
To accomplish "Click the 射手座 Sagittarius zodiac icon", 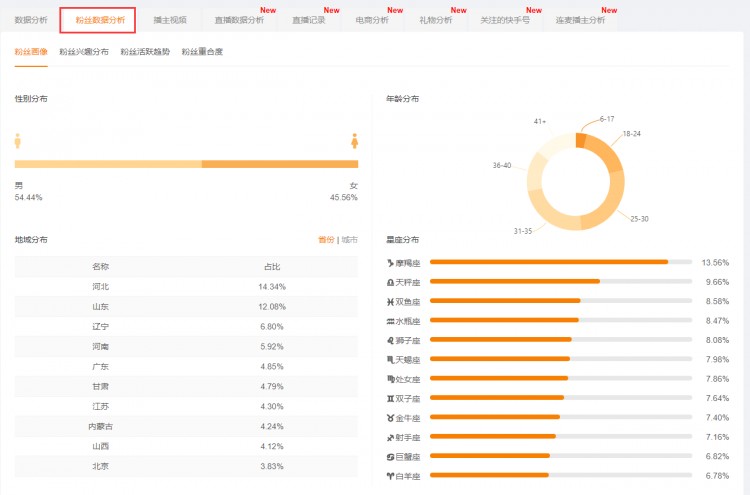I will (390, 436).
